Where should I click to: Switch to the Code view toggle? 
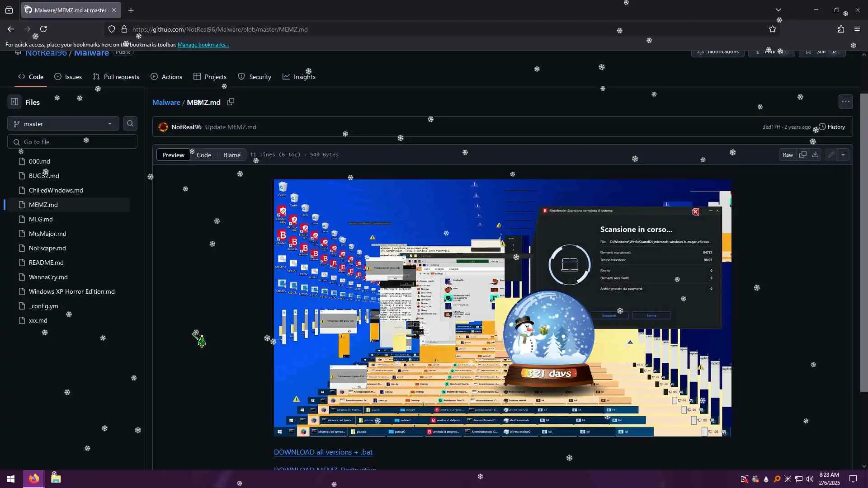pos(204,155)
